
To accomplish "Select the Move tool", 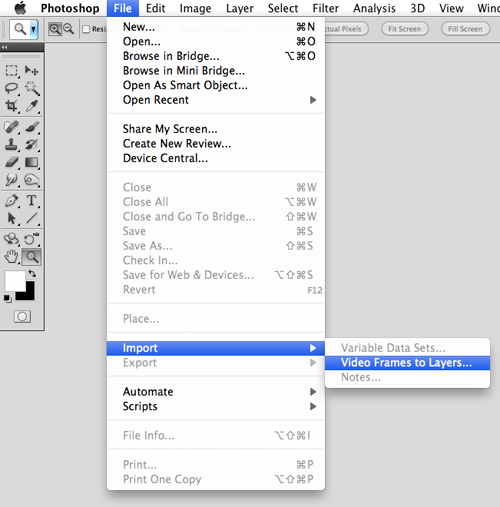I will coord(32,71).
